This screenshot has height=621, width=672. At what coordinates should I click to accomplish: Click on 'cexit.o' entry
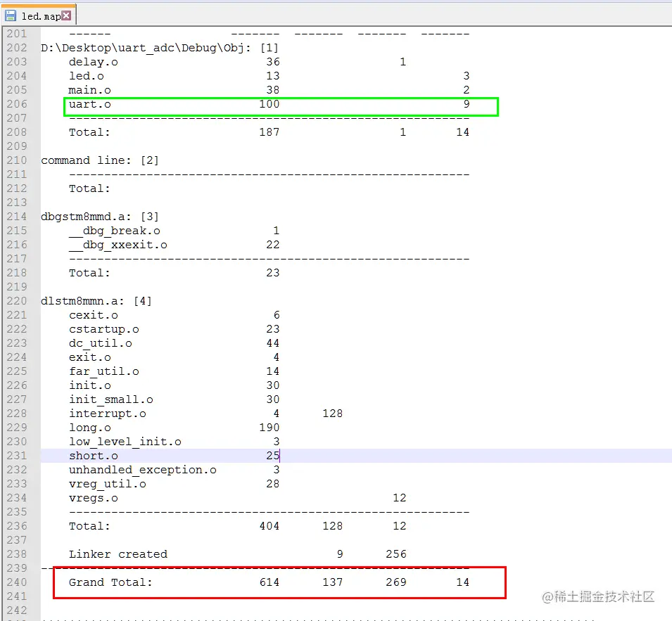tap(94, 315)
